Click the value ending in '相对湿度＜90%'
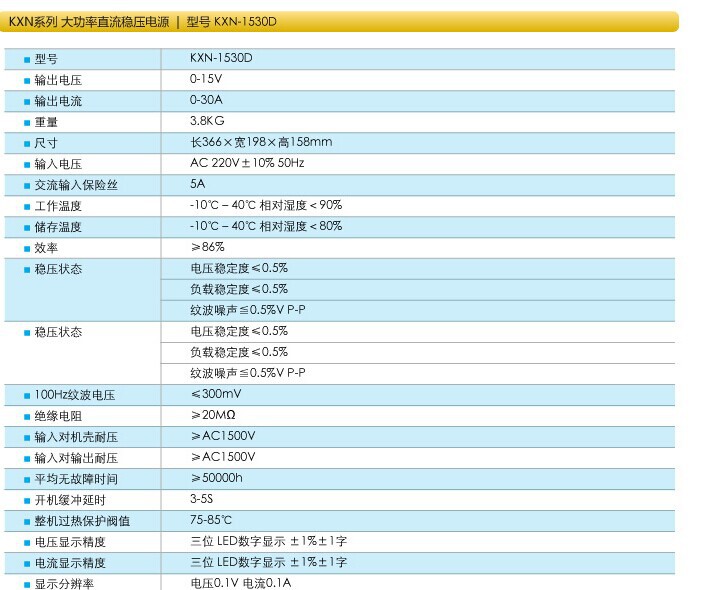 (x=266, y=205)
